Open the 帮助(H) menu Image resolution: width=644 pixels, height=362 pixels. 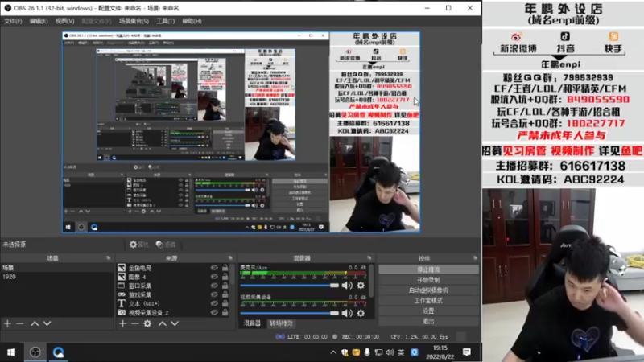click(192, 21)
